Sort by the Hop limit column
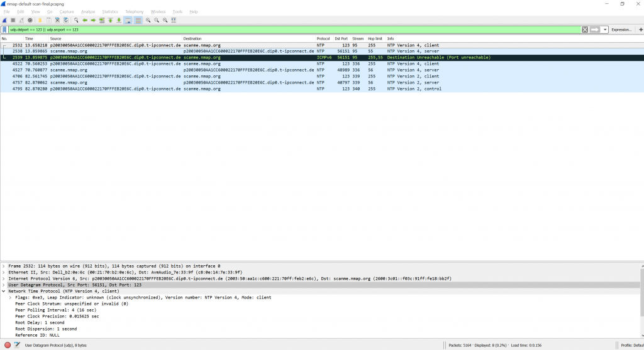 (x=375, y=38)
